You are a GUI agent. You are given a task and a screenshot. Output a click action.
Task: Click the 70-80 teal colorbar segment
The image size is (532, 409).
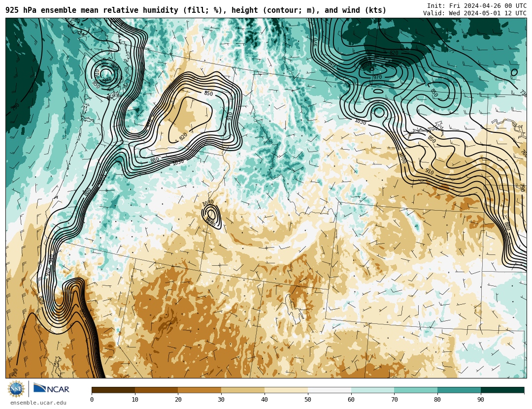[x=416, y=390]
